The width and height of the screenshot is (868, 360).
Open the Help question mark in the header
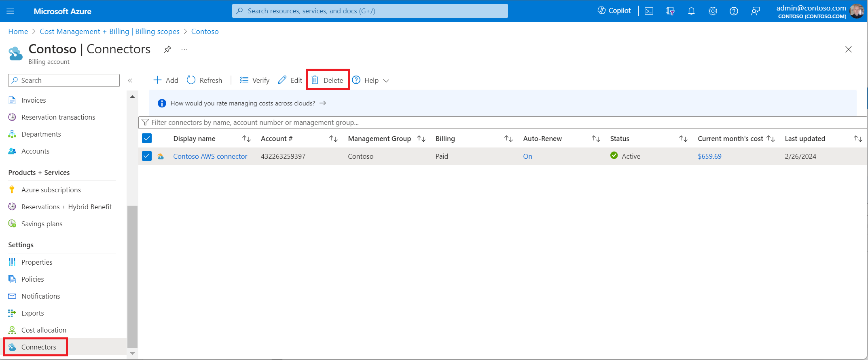pyautogui.click(x=734, y=11)
